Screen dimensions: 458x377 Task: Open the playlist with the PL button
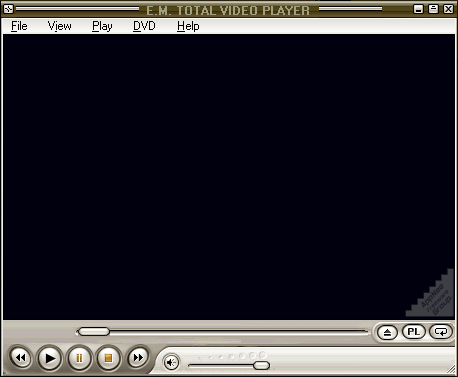pos(414,332)
